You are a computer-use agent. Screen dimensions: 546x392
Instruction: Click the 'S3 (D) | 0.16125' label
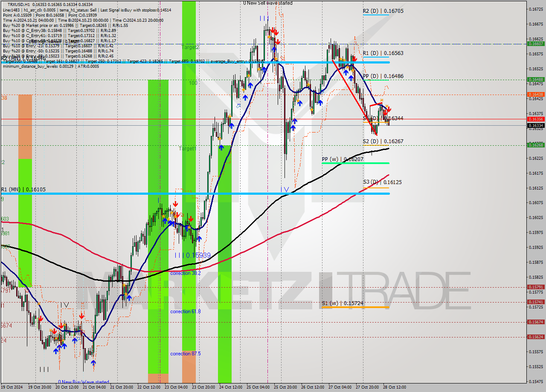click(382, 182)
